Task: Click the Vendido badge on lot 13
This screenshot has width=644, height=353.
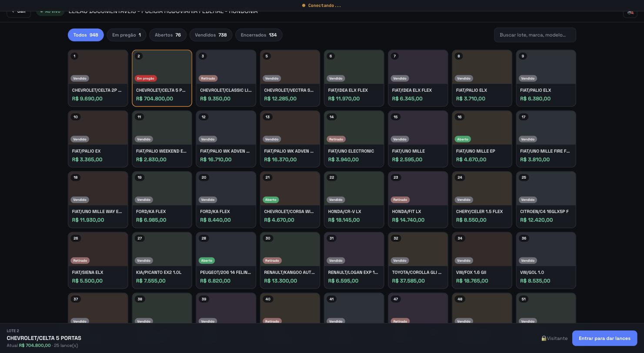Action: 272,139
